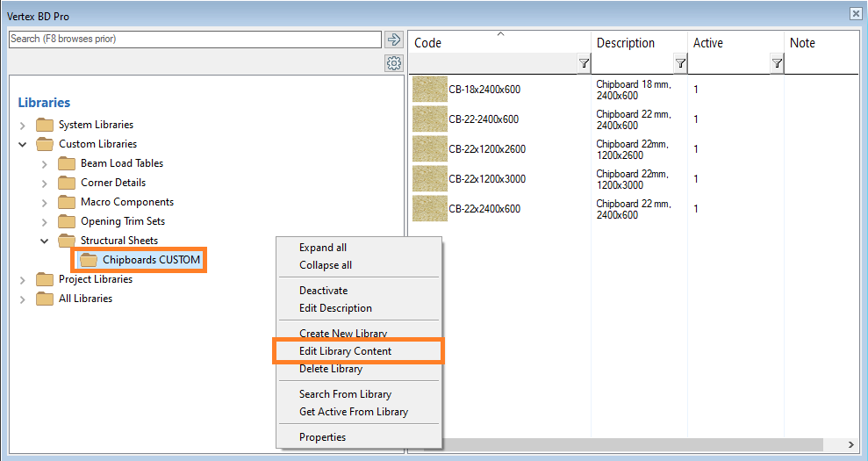This screenshot has height=461, width=868.
Task: Select the CB-22x1200x3000 texture thumbnail
Action: [x=429, y=178]
